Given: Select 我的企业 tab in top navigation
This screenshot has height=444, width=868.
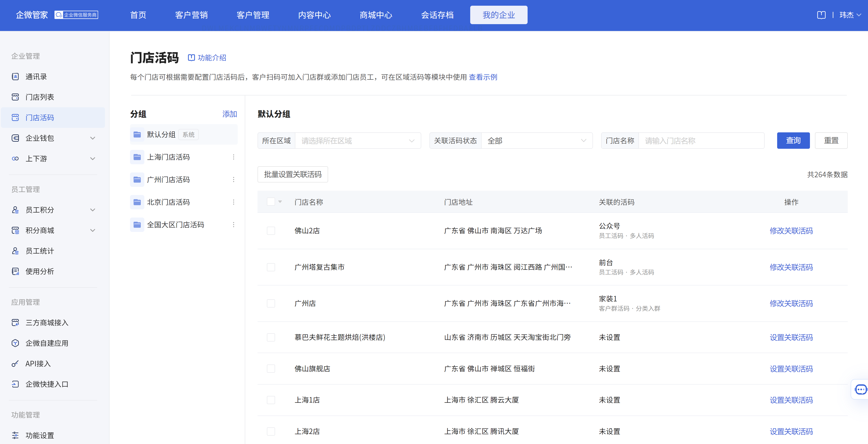Looking at the screenshot, I should [x=499, y=15].
